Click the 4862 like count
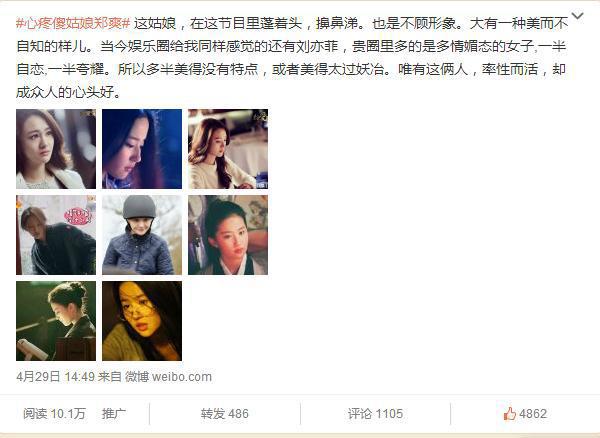Viewport: 600px width, 438px height. click(533, 414)
